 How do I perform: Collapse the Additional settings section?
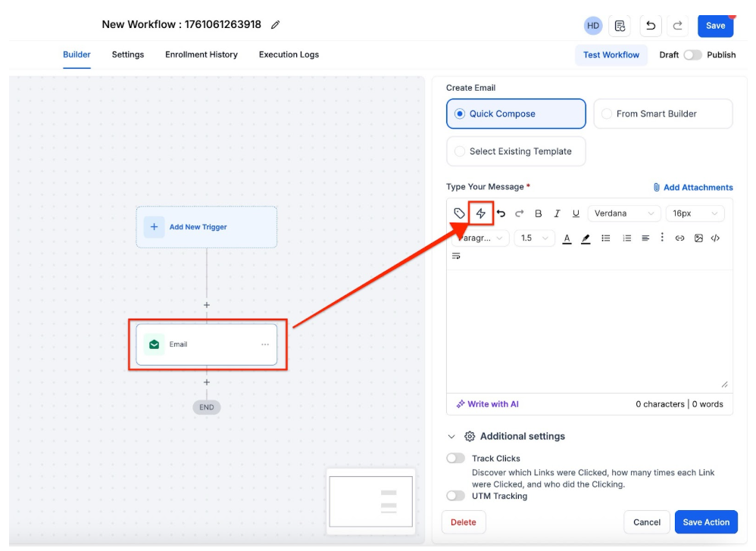(451, 437)
